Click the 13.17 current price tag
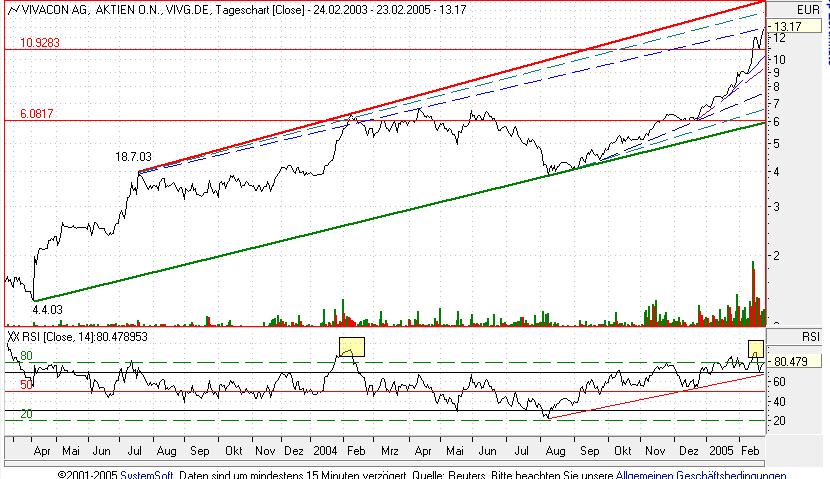830x479 pixels. point(794,26)
